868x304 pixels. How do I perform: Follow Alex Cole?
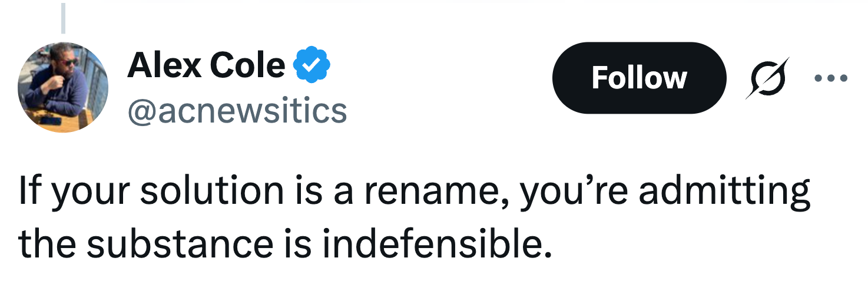(x=639, y=78)
